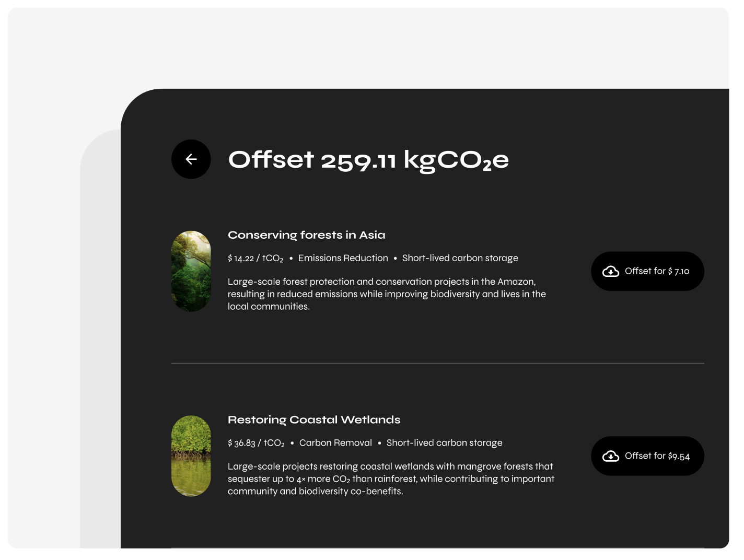Click the circular back button background
Screen dimensions: 744x560
pyautogui.click(x=191, y=159)
